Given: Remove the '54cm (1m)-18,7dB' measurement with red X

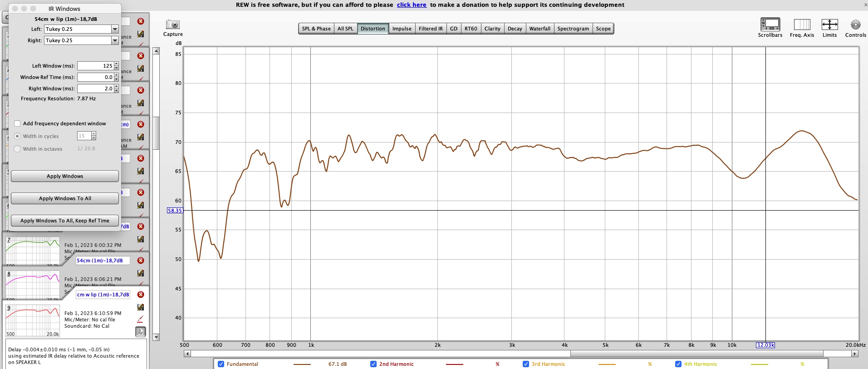Looking at the screenshot, I should click(x=141, y=261).
